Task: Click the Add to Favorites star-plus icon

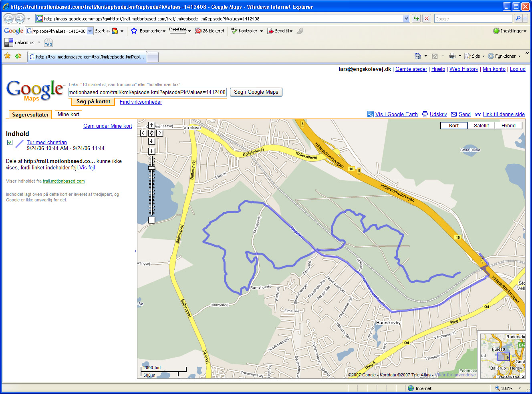Action: click(x=18, y=56)
